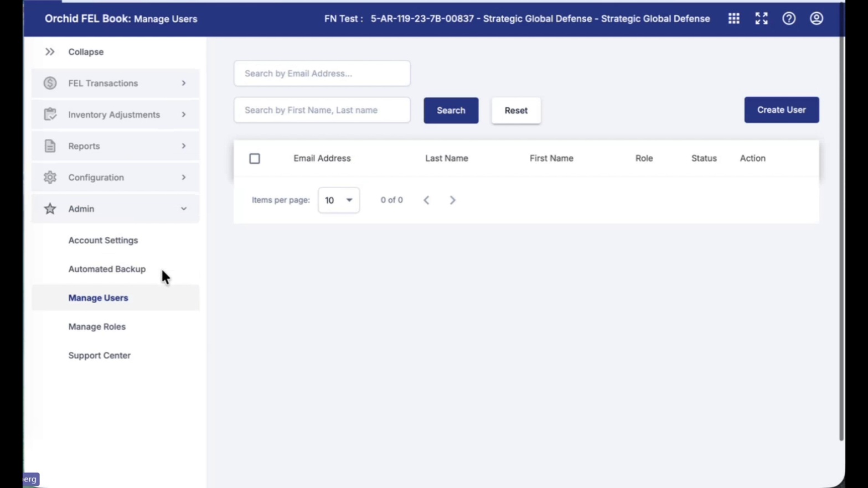
Task: Collapse the Admin section chevron
Action: pyautogui.click(x=184, y=209)
